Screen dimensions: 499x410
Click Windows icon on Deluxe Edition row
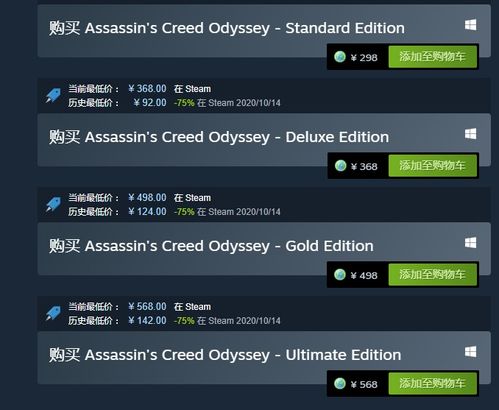tap(471, 134)
